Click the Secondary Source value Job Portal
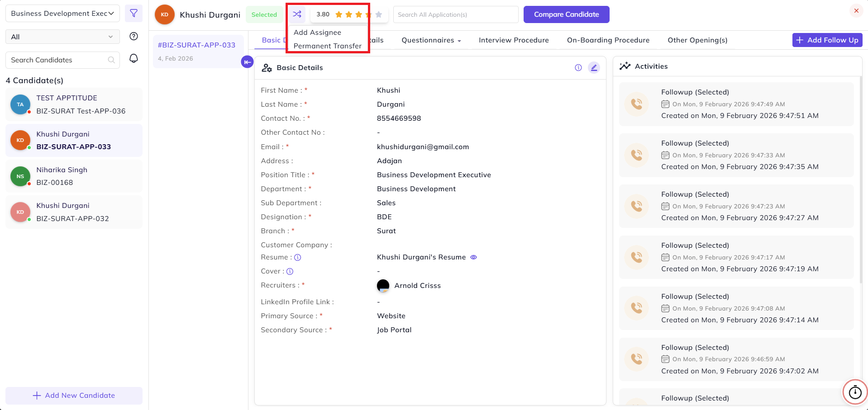Screen dimensions: 868x410 coord(394,330)
